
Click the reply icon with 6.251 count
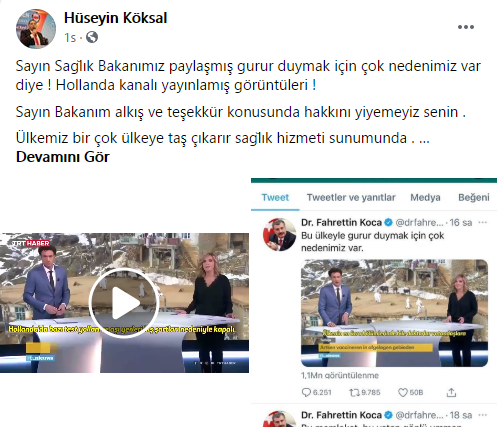point(306,392)
